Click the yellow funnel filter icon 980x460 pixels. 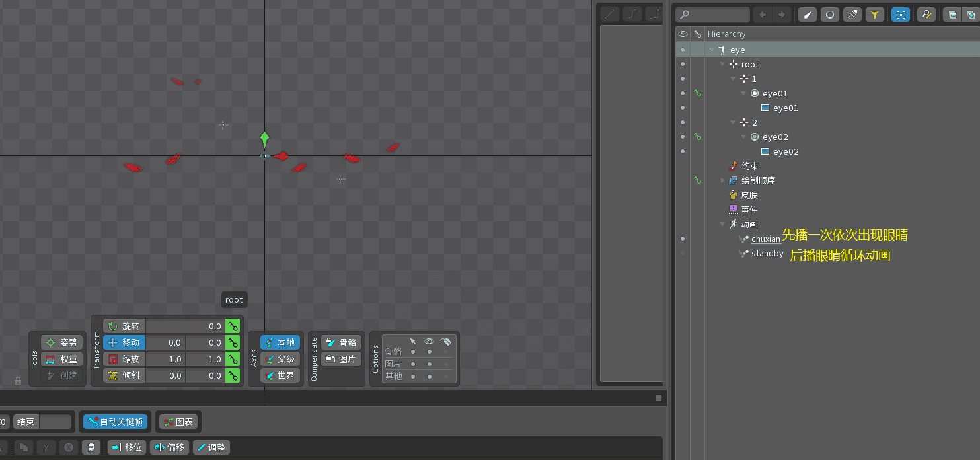click(x=874, y=15)
